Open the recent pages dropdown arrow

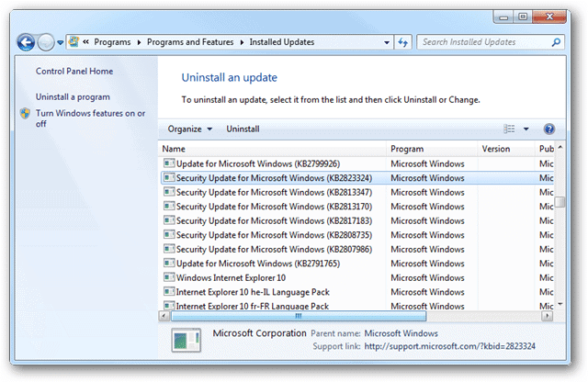[60, 43]
